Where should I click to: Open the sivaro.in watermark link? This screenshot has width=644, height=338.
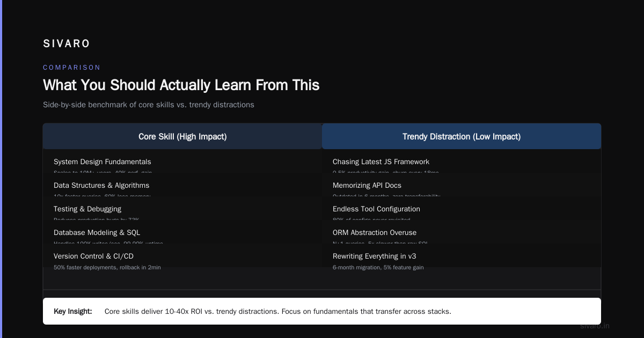(x=595, y=326)
